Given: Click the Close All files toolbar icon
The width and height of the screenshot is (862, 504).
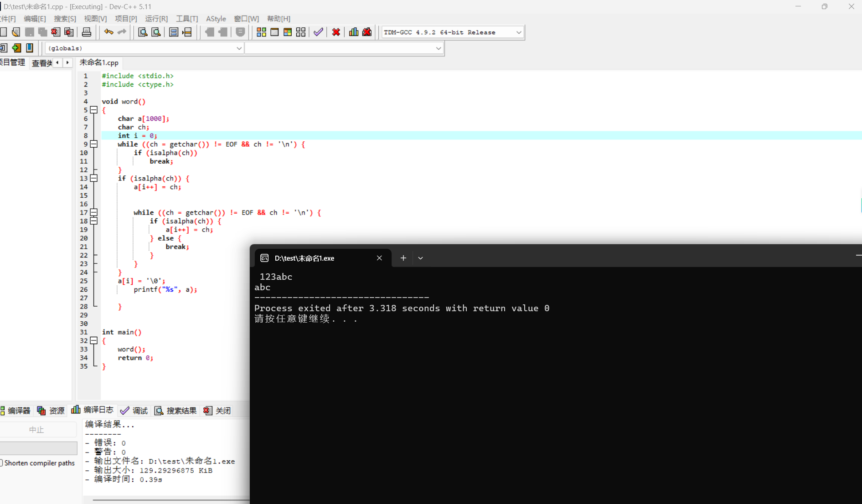Looking at the screenshot, I should [69, 32].
